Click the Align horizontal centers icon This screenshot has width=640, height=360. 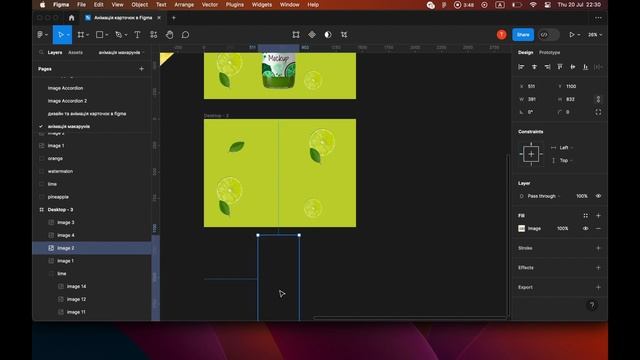[534, 67]
